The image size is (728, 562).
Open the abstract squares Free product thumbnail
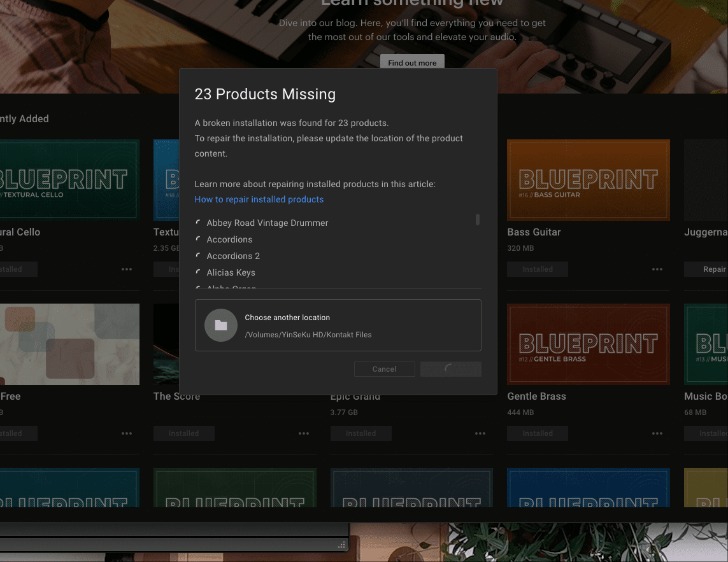(x=69, y=344)
